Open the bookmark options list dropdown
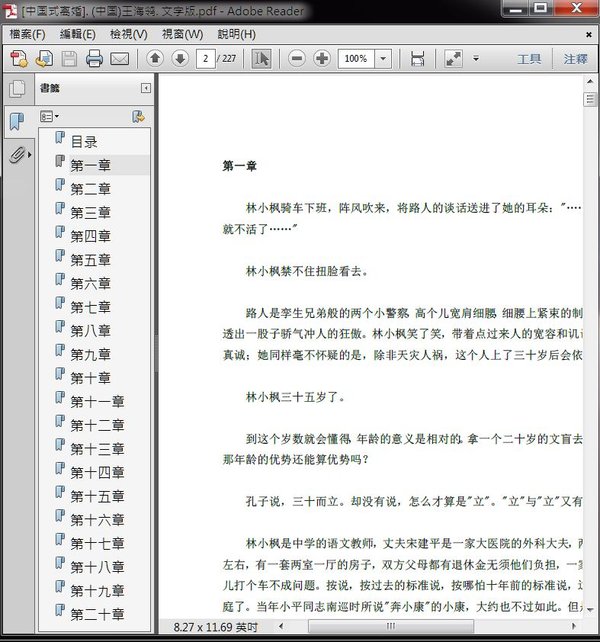 coord(49,117)
